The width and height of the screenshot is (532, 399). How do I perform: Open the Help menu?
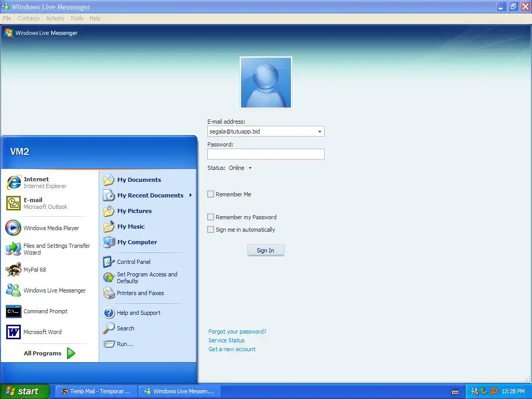pyautogui.click(x=95, y=18)
